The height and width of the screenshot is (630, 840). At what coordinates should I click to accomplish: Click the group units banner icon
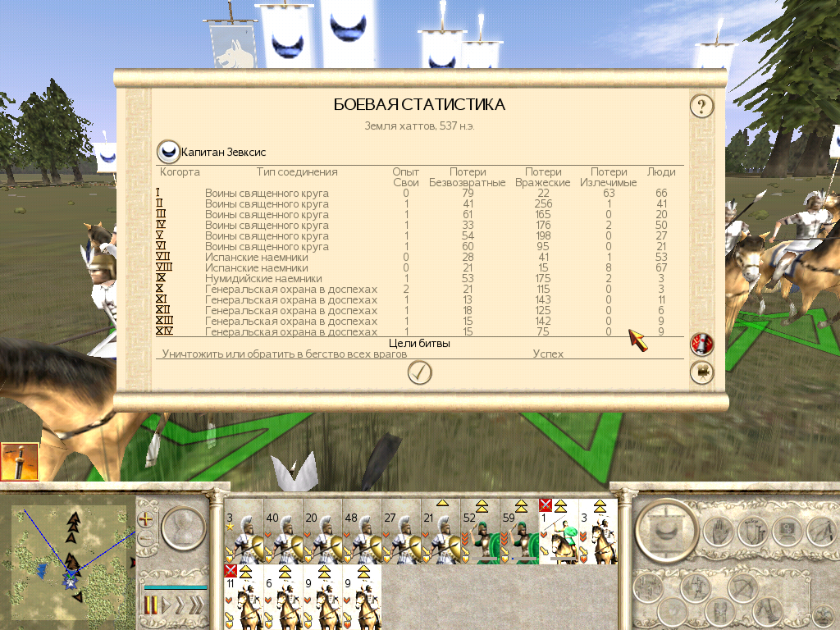coord(751,532)
